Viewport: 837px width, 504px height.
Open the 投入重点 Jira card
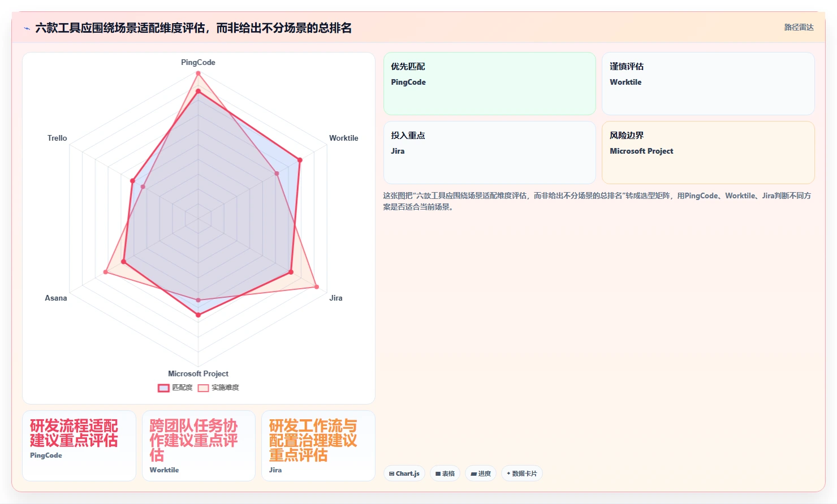(x=490, y=153)
